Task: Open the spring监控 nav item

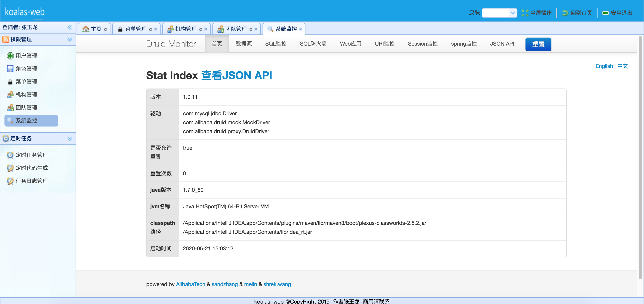Action: (x=464, y=44)
